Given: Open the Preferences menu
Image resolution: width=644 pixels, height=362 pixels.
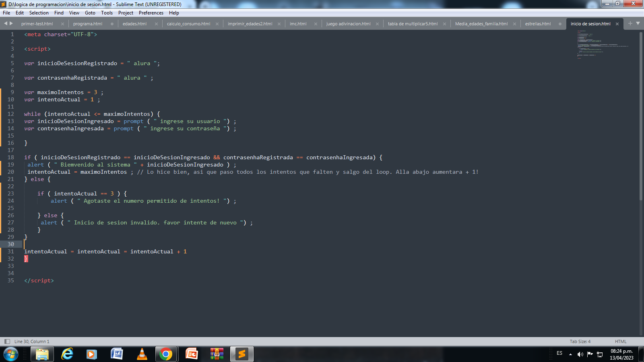Looking at the screenshot, I should click(x=151, y=13).
